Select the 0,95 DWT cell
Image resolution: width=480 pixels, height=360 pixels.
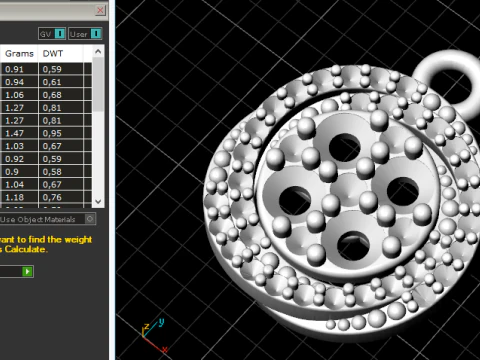pyautogui.click(x=61, y=133)
